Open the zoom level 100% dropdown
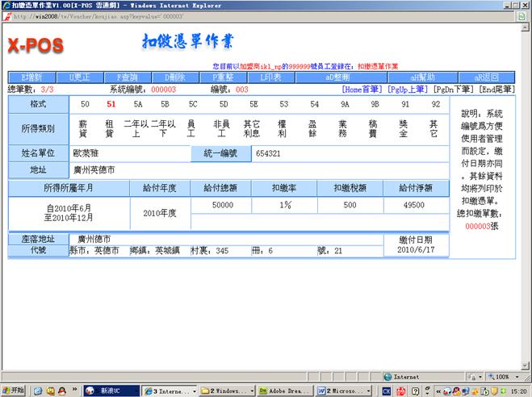532x397 pixels. [x=506, y=377]
